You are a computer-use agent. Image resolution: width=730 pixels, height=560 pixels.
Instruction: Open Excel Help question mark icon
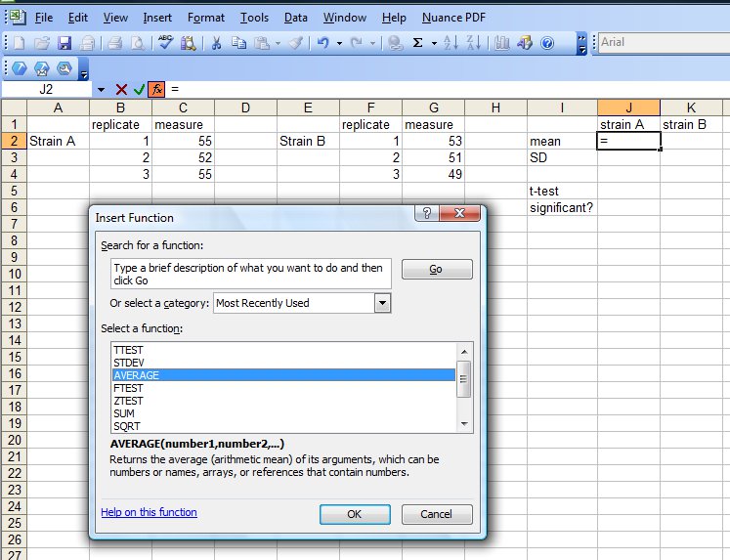[547, 43]
